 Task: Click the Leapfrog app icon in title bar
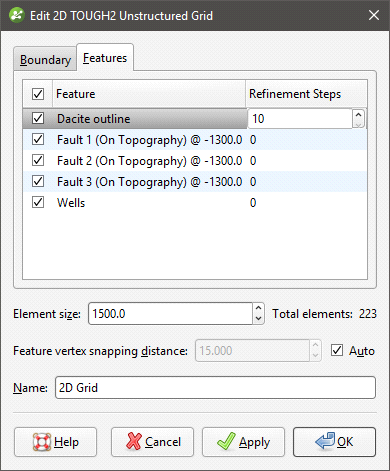pos(17,15)
